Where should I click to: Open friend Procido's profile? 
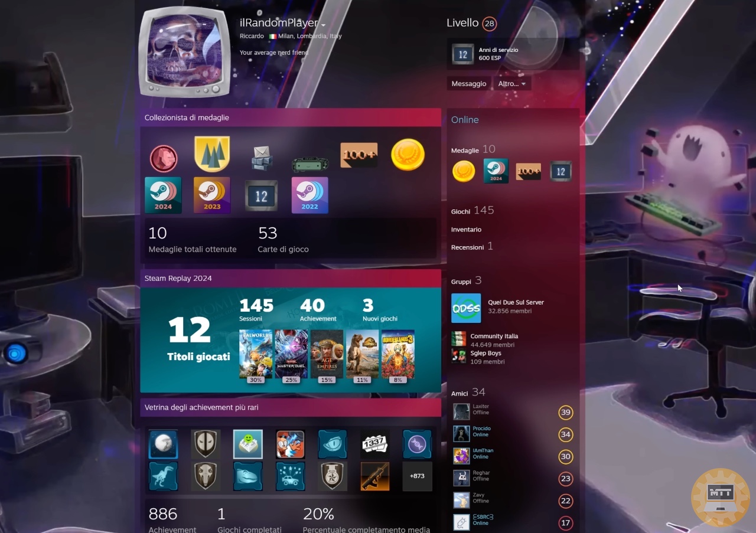tap(481, 429)
